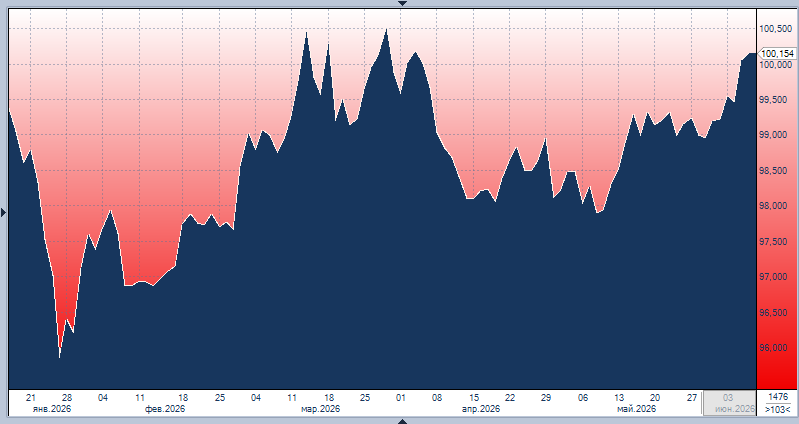
Task: Click the 01 date tick on time axis
Action: 401,398
